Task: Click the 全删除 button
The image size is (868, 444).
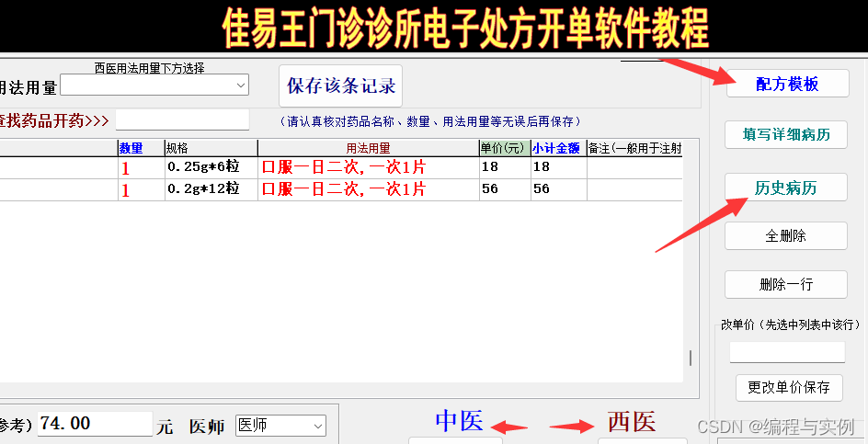Action: 786,236
